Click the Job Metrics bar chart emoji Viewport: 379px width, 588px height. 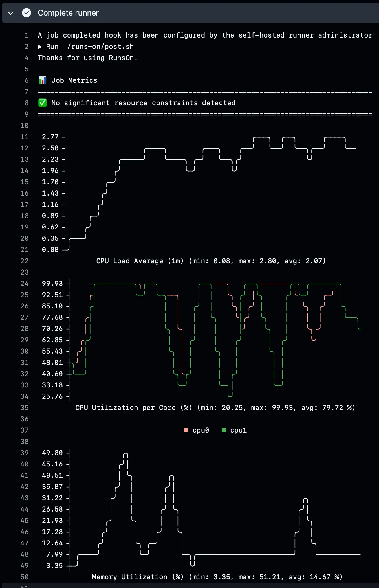[42, 80]
